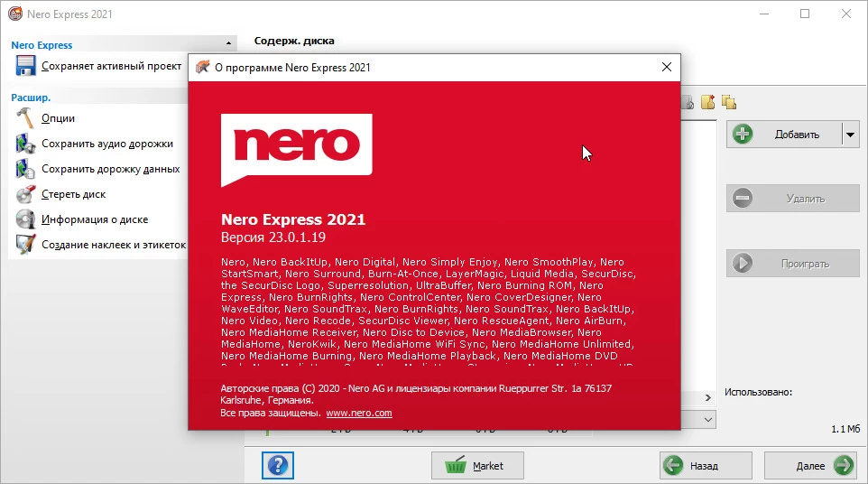Click the save data track icon

[x=25, y=169]
